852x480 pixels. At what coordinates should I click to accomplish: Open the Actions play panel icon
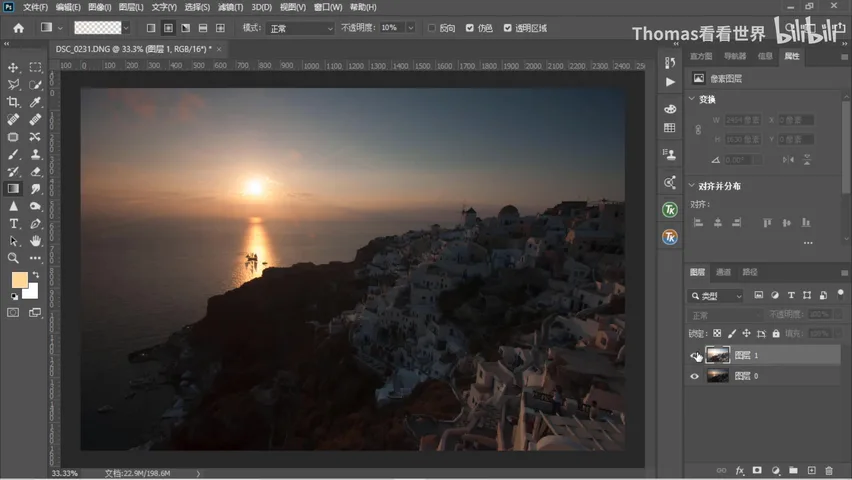pyautogui.click(x=670, y=82)
